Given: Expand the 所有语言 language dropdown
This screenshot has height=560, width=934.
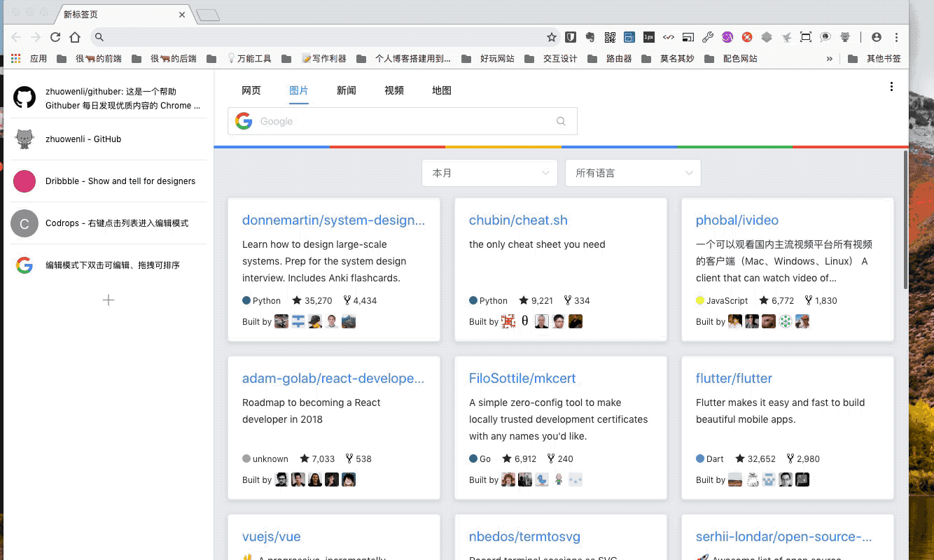Looking at the screenshot, I should pos(633,173).
